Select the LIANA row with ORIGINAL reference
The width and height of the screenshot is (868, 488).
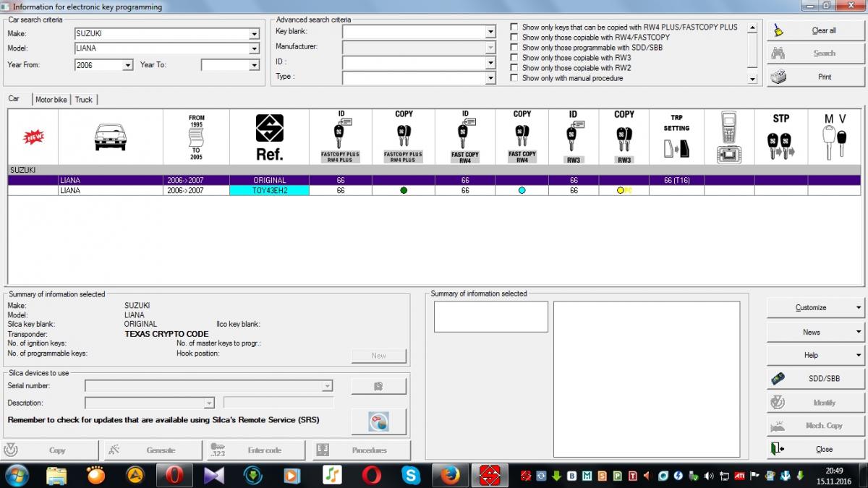434,180
